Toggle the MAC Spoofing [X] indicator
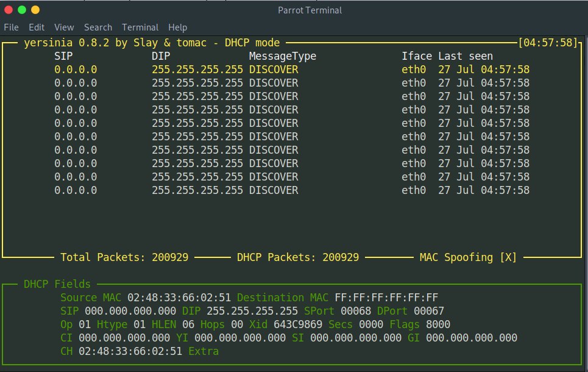 (x=468, y=257)
